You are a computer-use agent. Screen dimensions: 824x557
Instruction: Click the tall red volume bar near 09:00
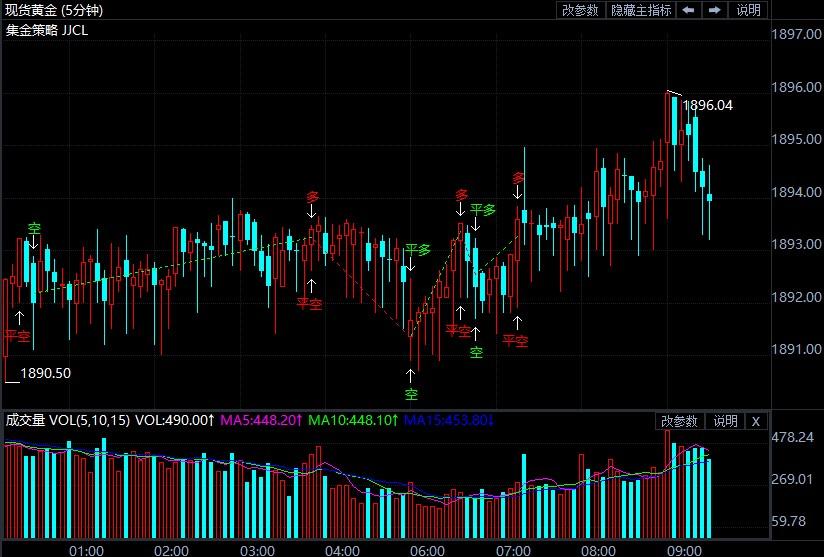[x=667, y=484]
